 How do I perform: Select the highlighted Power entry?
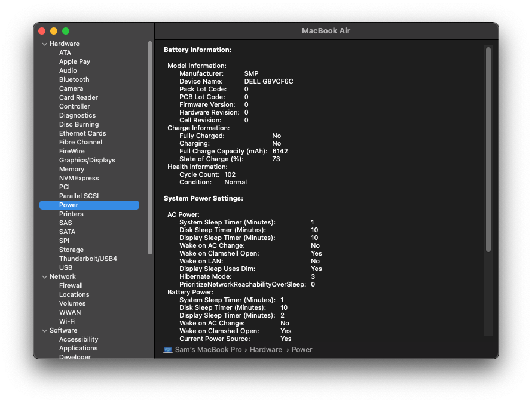89,205
